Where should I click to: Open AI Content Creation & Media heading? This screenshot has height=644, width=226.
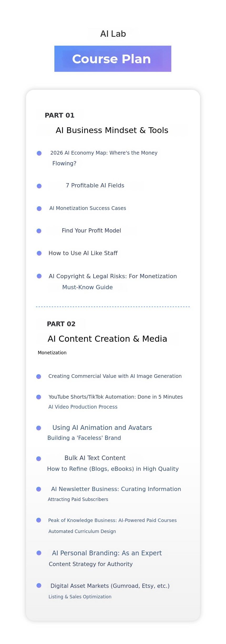pyautogui.click(x=107, y=339)
